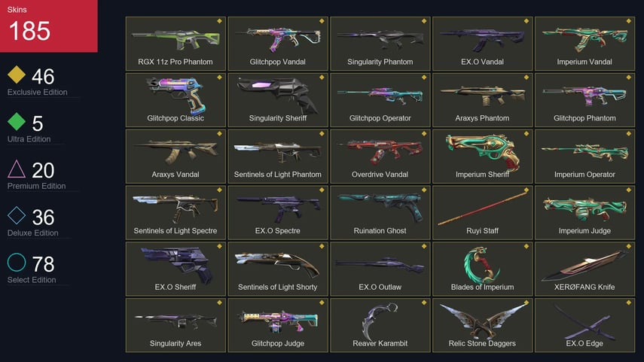644x362 pixels.
Task: Click the blue Deluxe Edition diamond icon
Action: coord(17,215)
